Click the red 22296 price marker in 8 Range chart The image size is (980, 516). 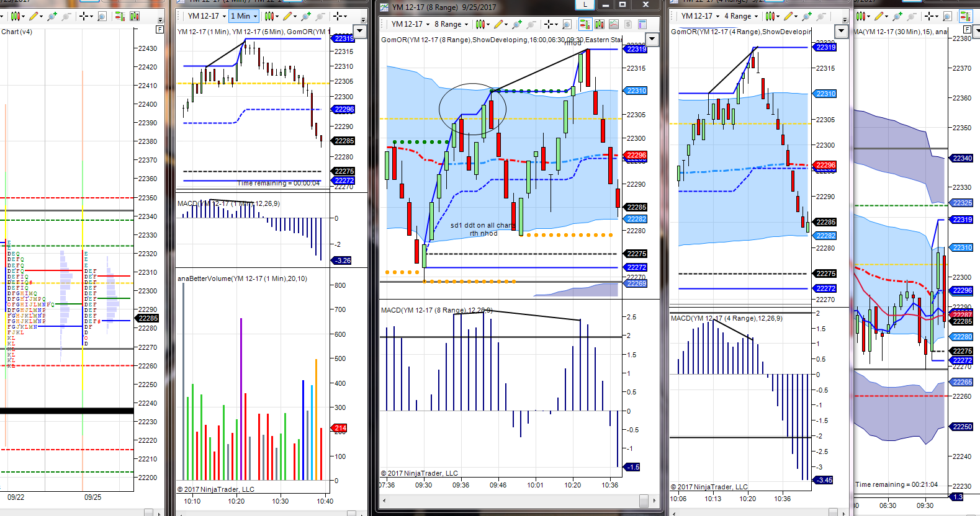click(x=635, y=155)
